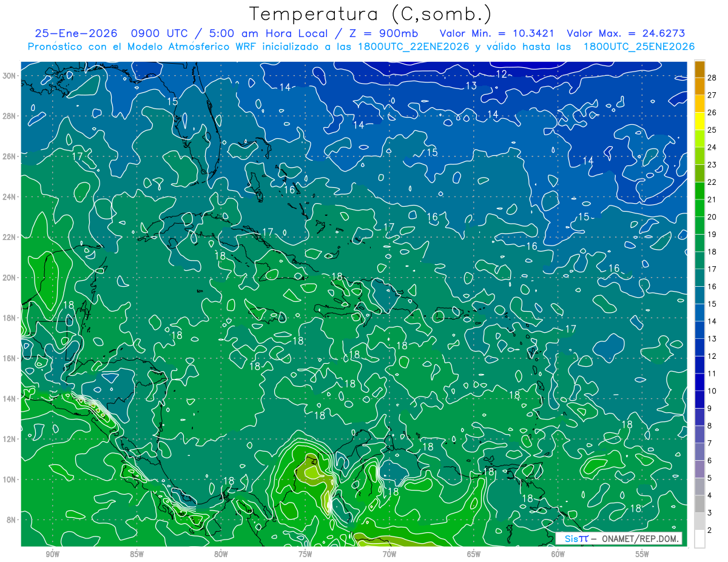The height and width of the screenshot is (562, 728).
Task: Click the 'Valor Min. = 10.3421' readout
Action: (497, 34)
